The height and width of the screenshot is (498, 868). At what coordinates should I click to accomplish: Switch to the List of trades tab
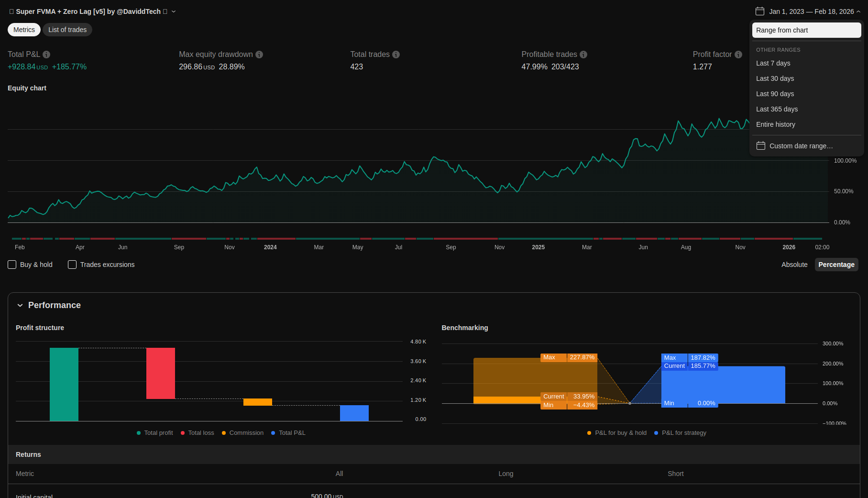coord(67,30)
